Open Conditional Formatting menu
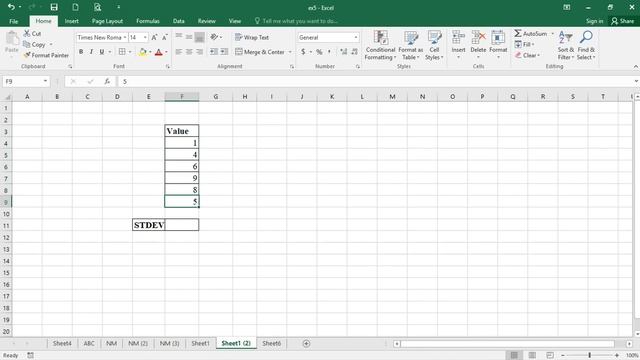640x360 pixels. (380, 45)
